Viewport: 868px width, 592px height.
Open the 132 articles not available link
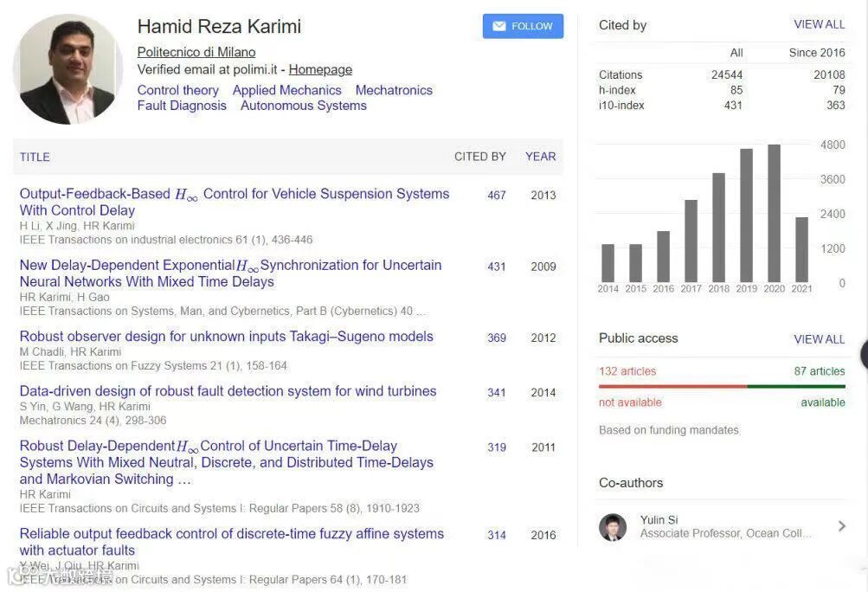point(627,371)
